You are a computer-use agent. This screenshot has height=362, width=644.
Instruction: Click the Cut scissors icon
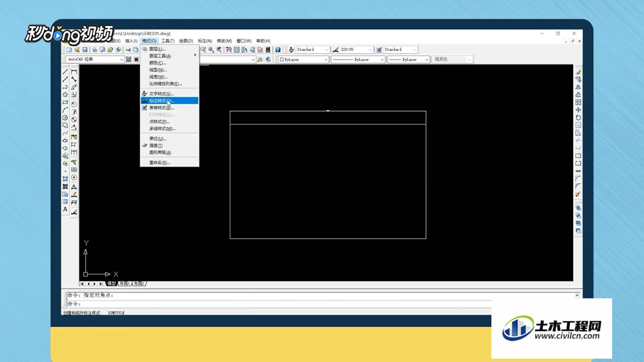pyautogui.click(x=128, y=50)
